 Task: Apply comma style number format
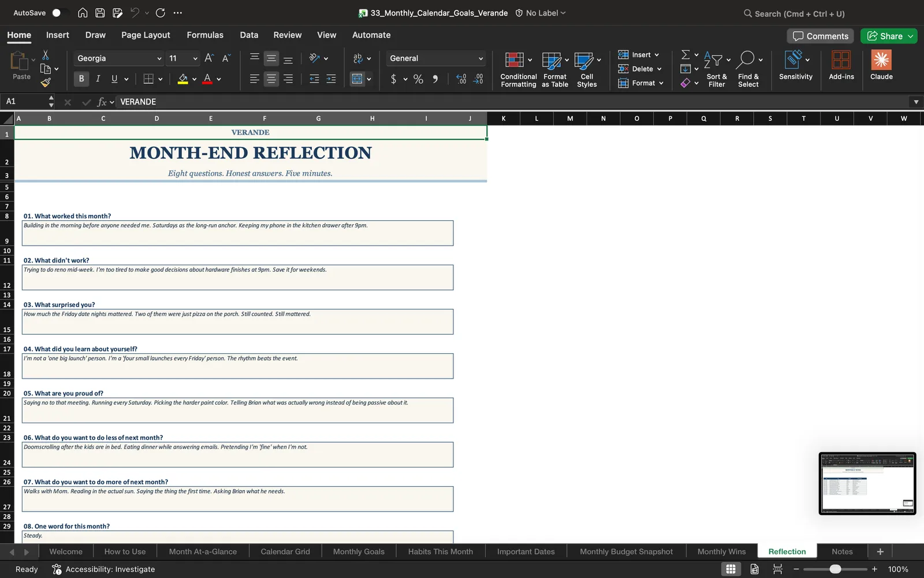pos(435,79)
